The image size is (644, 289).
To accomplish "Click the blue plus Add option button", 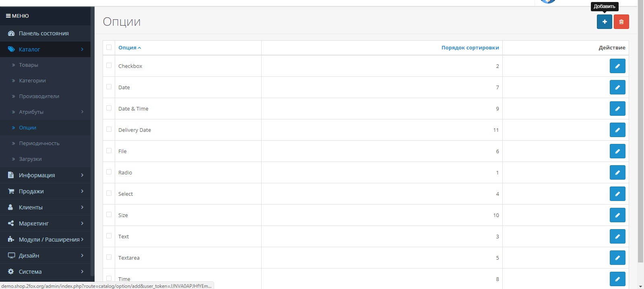I will 604,22.
